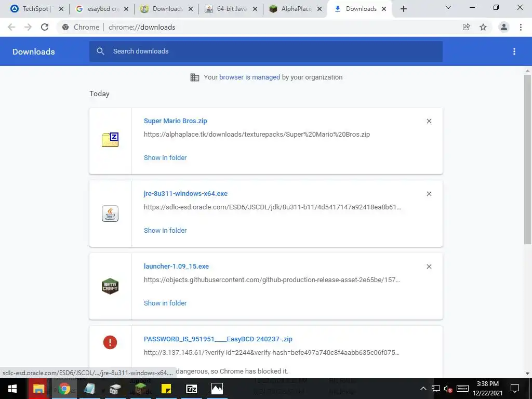Close the AlphaPlace tab
This screenshot has width=532, height=399.
click(x=320, y=9)
